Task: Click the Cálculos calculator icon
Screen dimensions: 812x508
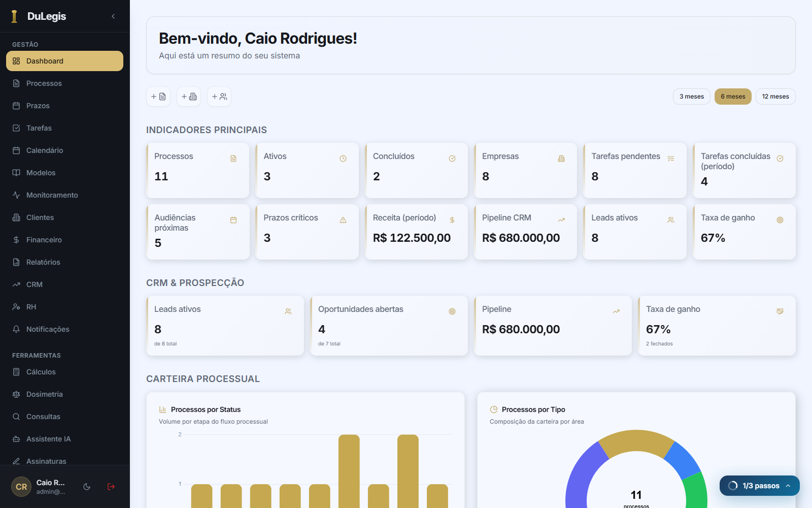Action: point(16,372)
